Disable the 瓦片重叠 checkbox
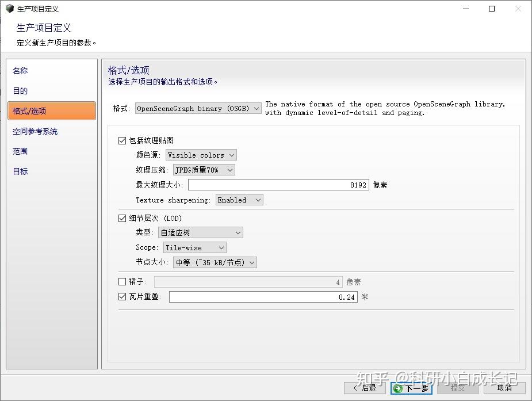Viewport: 532px width, 401px height. coord(122,296)
